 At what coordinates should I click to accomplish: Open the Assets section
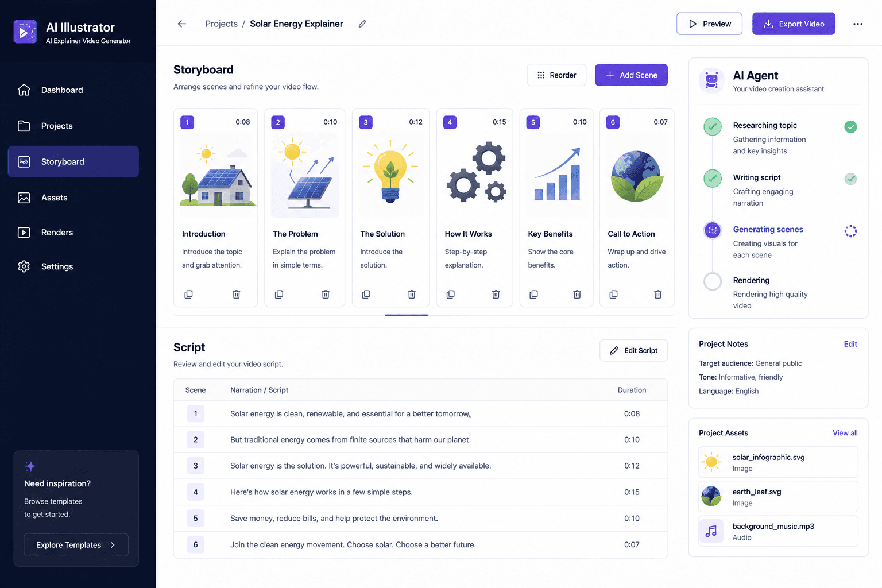73,198
